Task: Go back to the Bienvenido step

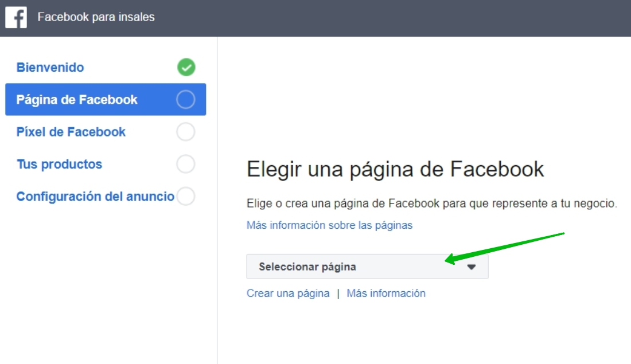Action: [50, 68]
